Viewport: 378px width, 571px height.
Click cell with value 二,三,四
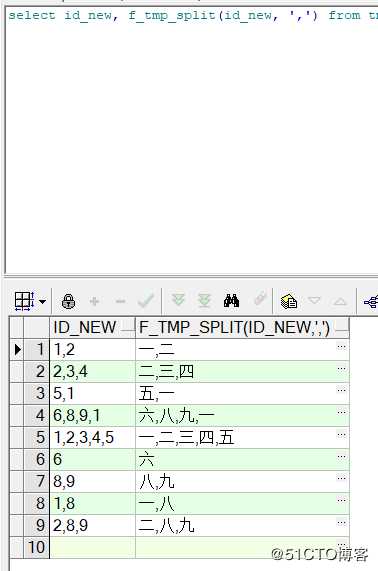point(242,372)
